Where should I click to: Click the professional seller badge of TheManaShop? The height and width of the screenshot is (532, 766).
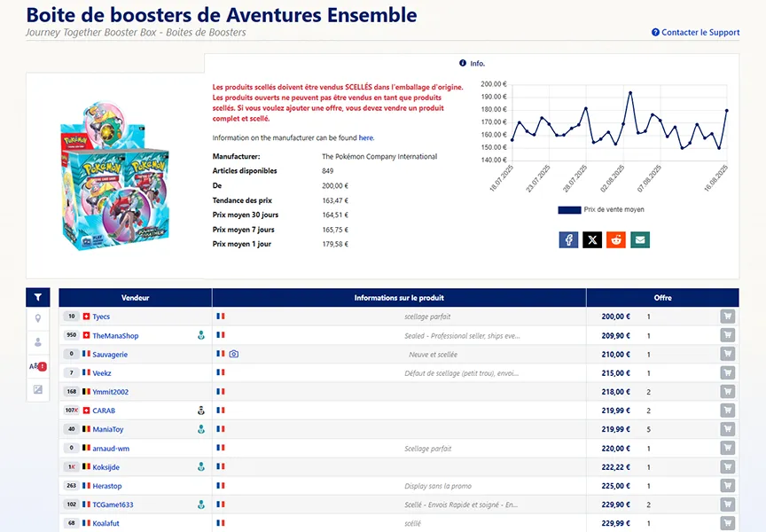[x=200, y=335]
